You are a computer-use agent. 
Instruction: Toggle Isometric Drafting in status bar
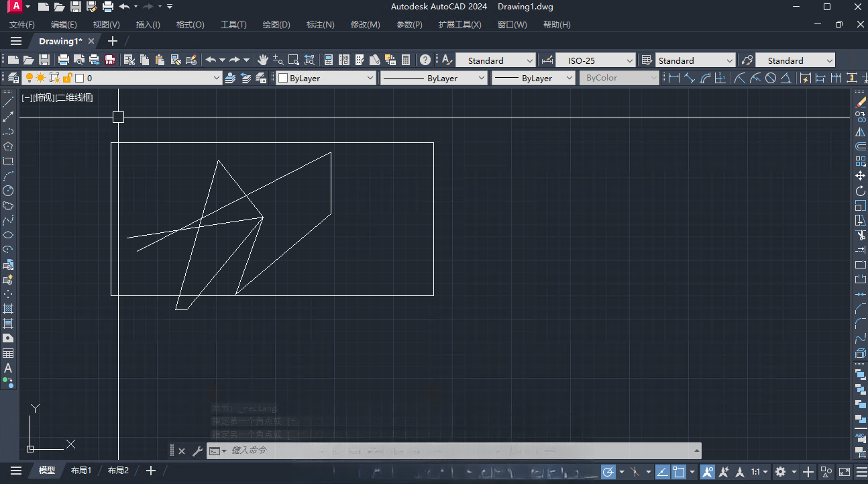click(635, 472)
